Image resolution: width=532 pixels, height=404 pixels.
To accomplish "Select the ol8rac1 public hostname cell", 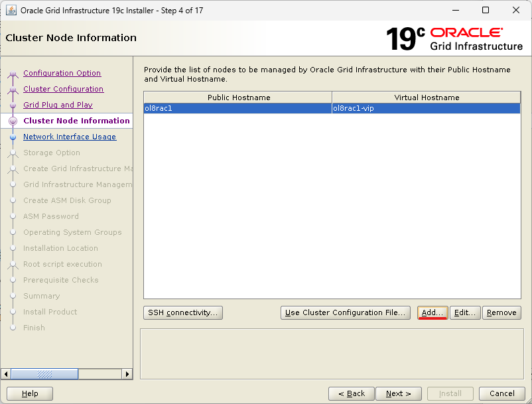I will tap(238, 108).
